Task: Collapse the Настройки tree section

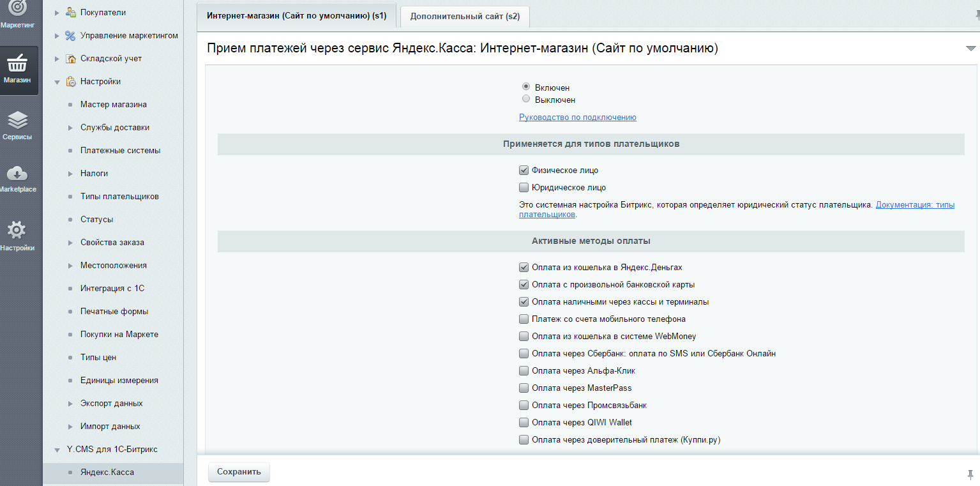Action: (x=57, y=82)
